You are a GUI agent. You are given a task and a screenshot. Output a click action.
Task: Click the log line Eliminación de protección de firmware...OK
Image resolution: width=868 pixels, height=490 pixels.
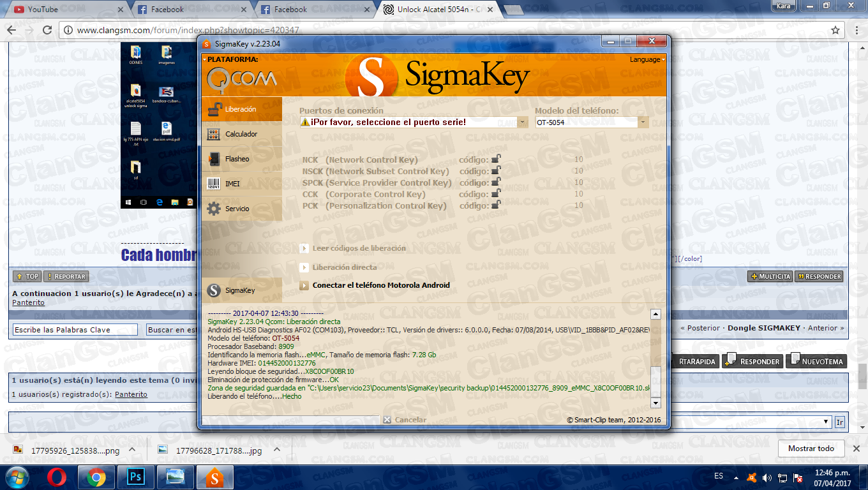pyautogui.click(x=273, y=380)
